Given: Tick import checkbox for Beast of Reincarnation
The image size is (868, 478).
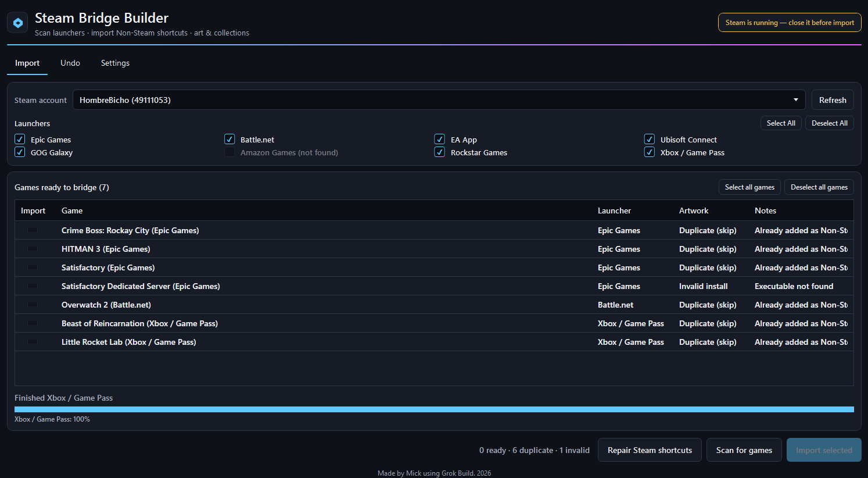Looking at the screenshot, I should pos(33,323).
